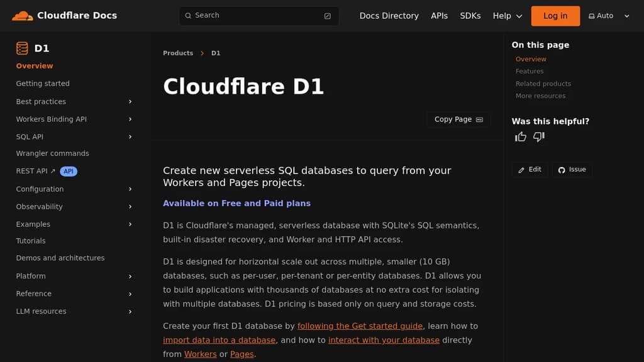Jump to Overview in On this page
Image resolution: width=644 pixels, height=362 pixels.
click(x=531, y=59)
